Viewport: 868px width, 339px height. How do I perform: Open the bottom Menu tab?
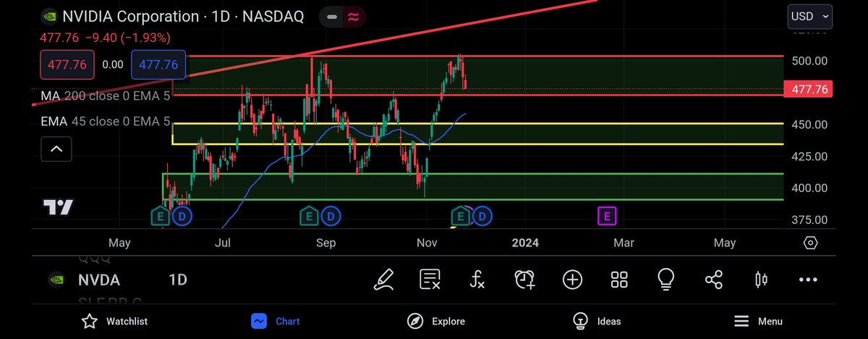[x=757, y=321]
